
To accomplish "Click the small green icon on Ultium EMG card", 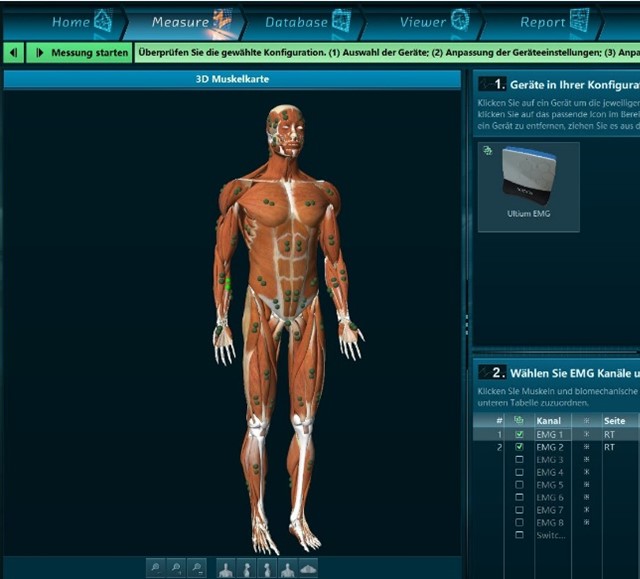I will coord(487,151).
